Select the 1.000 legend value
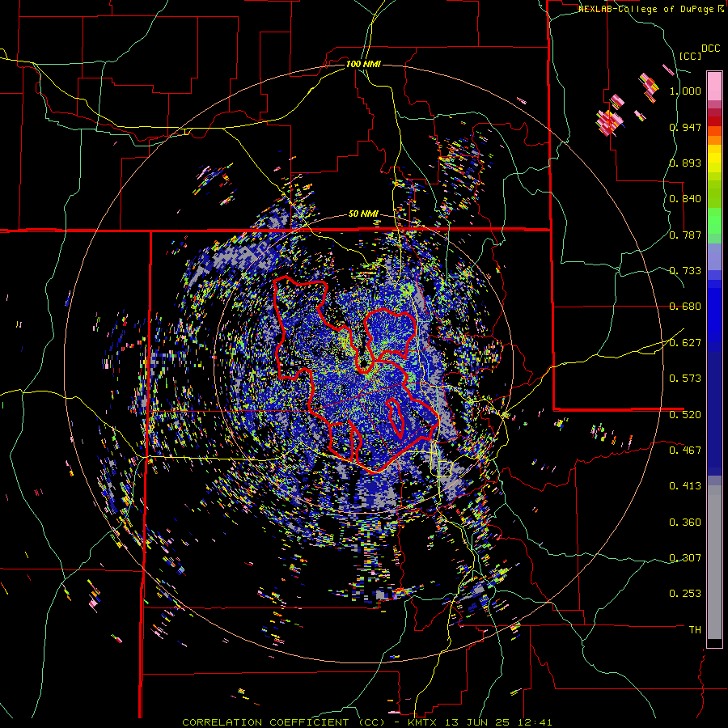 click(x=685, y=91)
